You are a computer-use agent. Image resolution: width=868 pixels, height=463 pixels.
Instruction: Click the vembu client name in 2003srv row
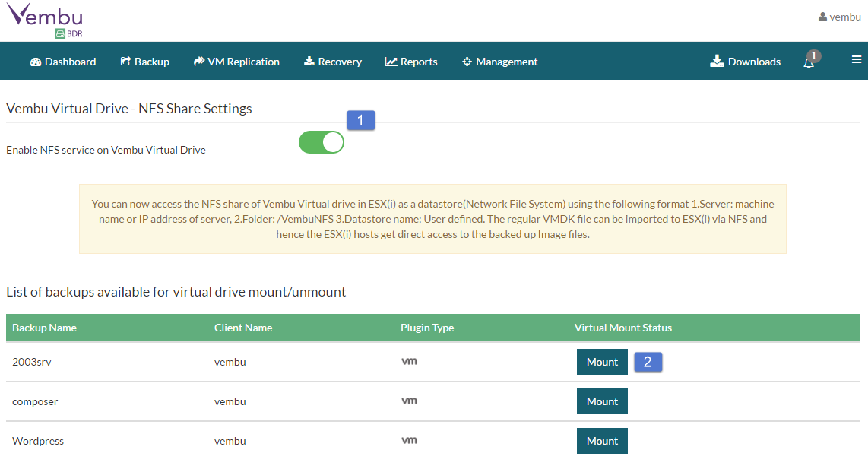(230, 362)
